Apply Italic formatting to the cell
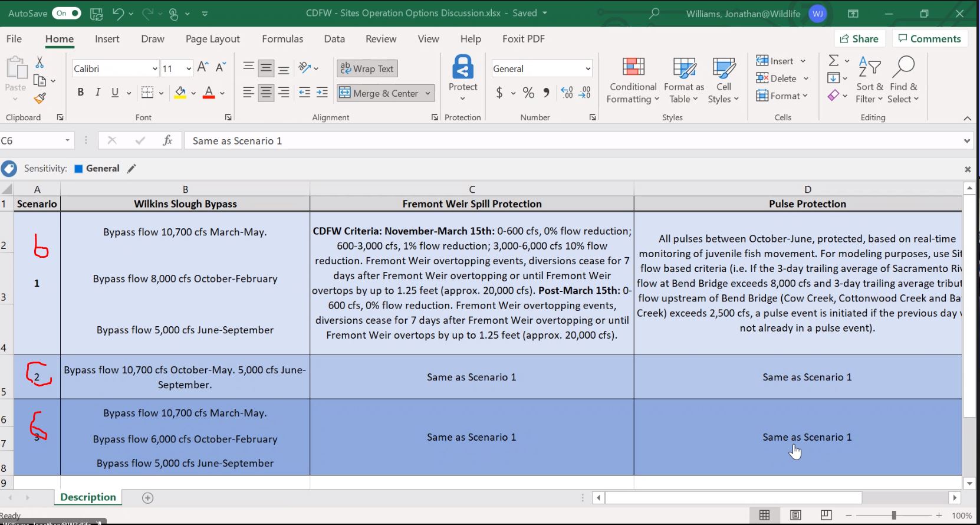This screenshot has width=980, height=525. click(98, 93)
